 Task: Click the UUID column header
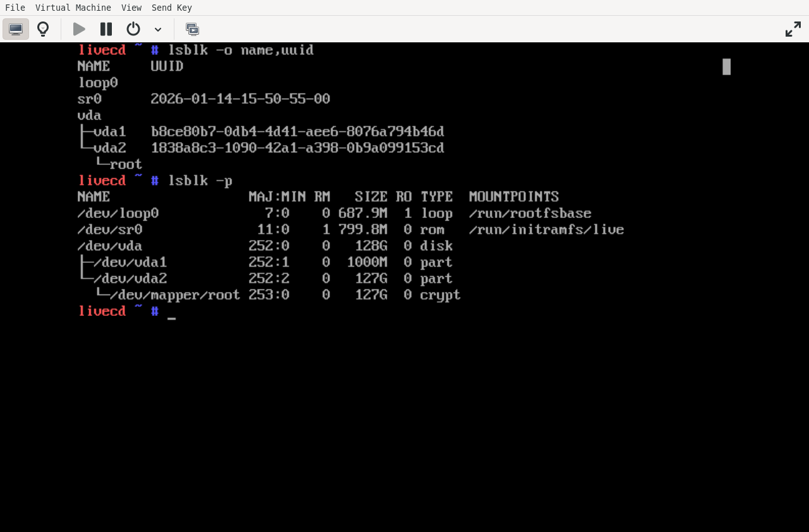pyautogui.click(x=167, y=66)
